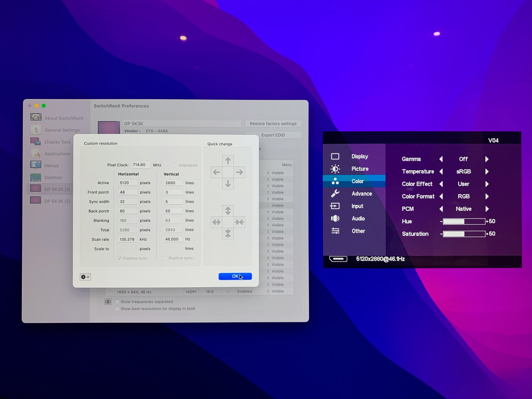Open the gear dropdown menu in dialog

pyautogui.click(x=85, y=277)
